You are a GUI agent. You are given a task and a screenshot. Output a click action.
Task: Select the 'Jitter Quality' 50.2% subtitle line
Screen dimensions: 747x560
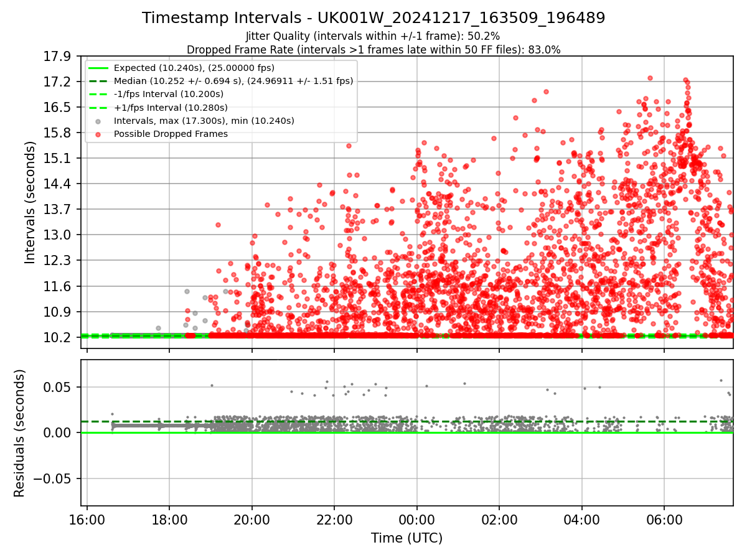pyautogui.click(x=374, y=36)
